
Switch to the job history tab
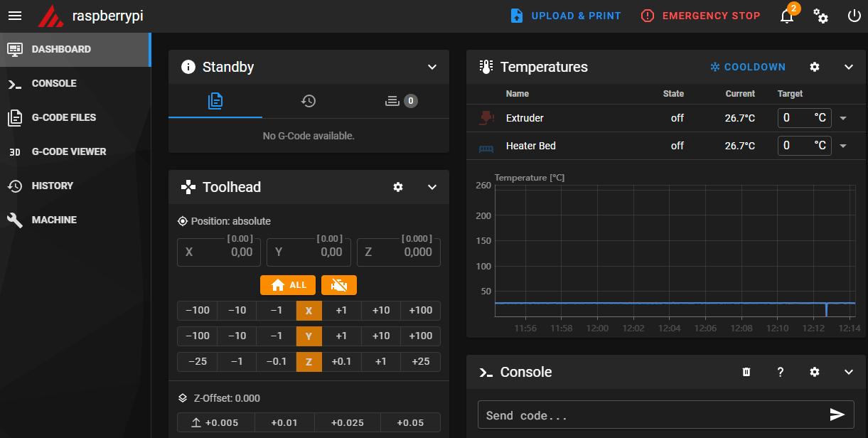click(308, 101)
